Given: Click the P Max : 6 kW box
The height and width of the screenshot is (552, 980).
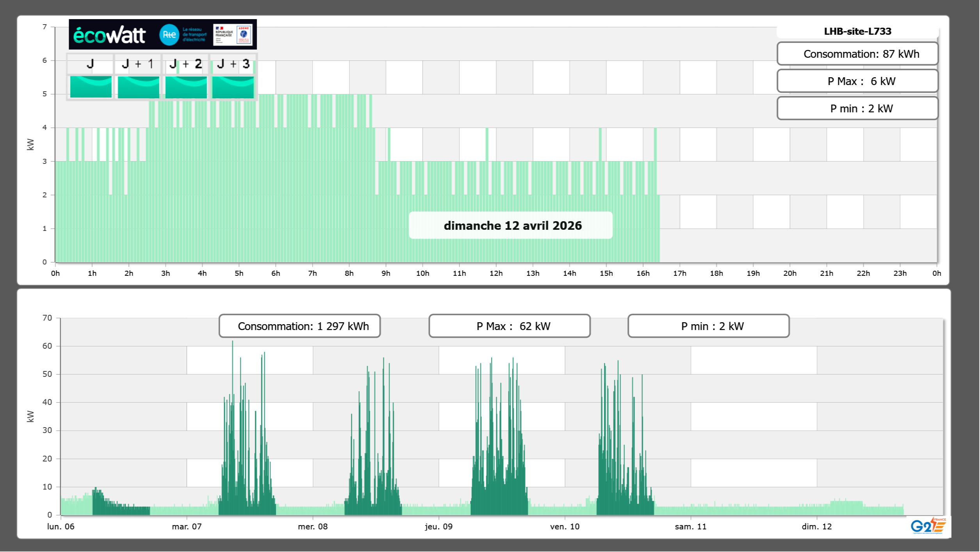Looking at the screenshot, I should pos(857,81).
